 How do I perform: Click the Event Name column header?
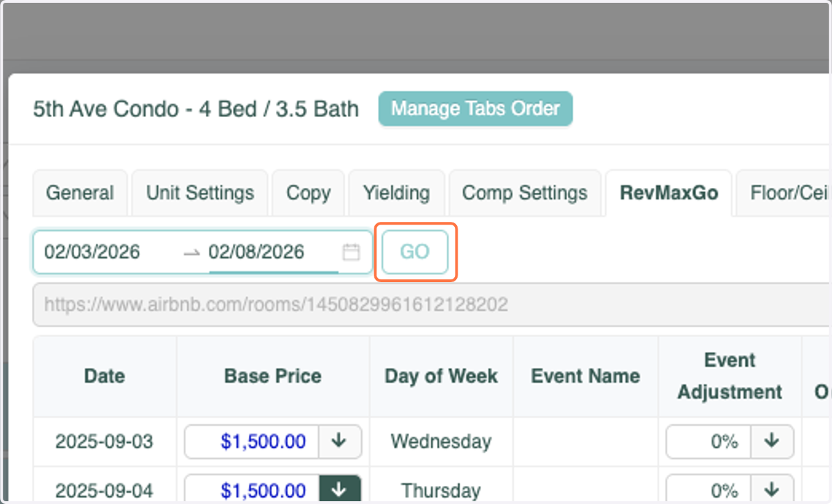coord(585,376)
